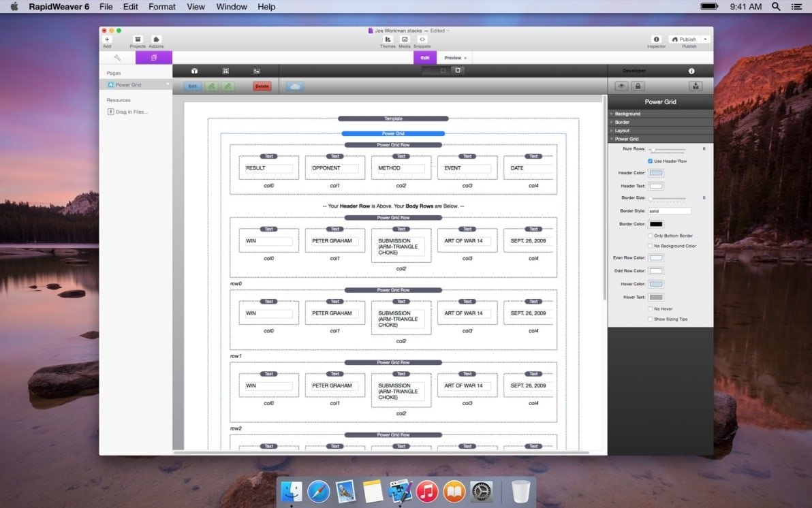Open the Hover Text color swatch
Viewport: 812px width, 508px height.
(656, 297)
